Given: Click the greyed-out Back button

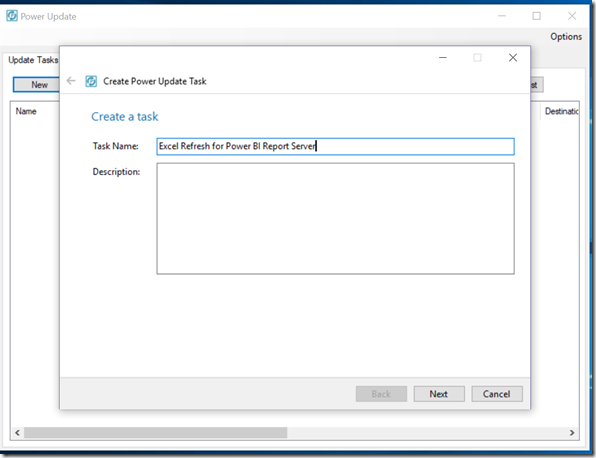Looking at the screenshot, I should [x=381, y=394].
